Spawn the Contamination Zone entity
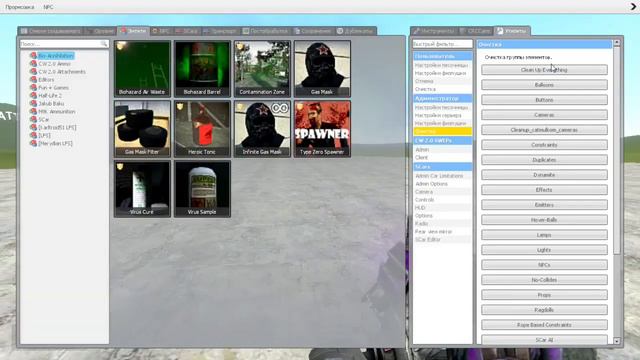The width and height of the screenshot is (640, 360). (262, 69)
